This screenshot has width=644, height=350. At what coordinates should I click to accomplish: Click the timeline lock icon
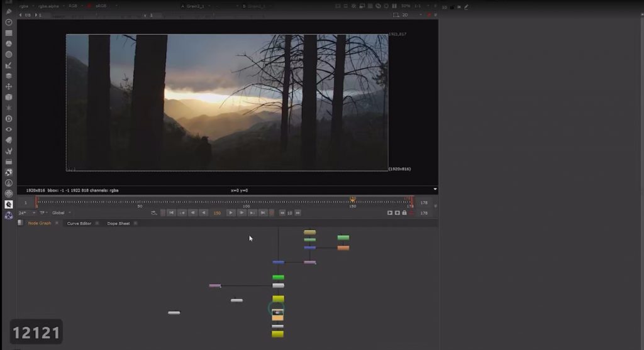click(x=404, y=212)
